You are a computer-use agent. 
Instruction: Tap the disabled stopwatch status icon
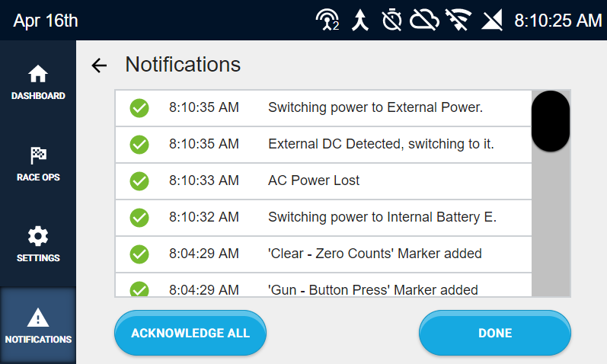pyautogui.click(x=391, y=20)
